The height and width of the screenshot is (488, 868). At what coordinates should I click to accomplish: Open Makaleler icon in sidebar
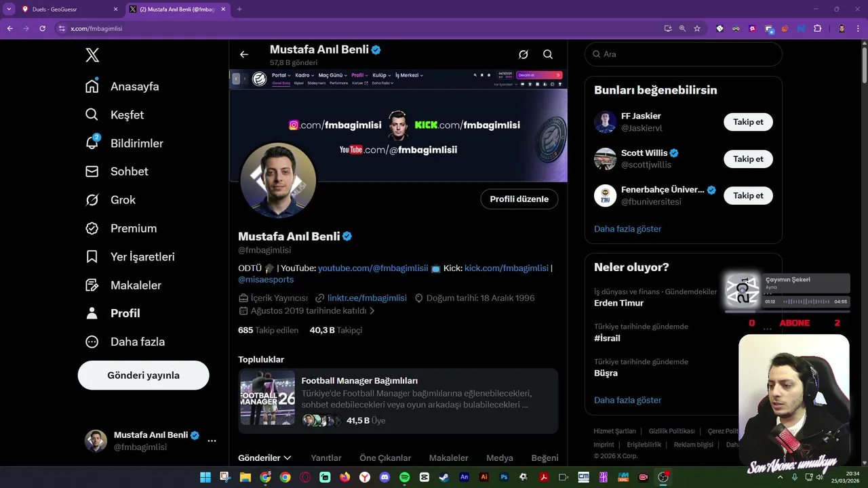tap(92, 285)
